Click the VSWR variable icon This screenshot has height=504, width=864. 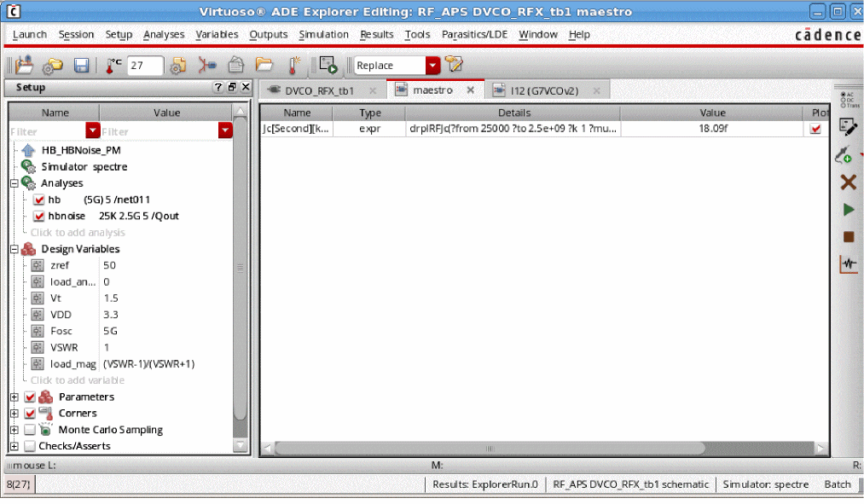[38, 348]
